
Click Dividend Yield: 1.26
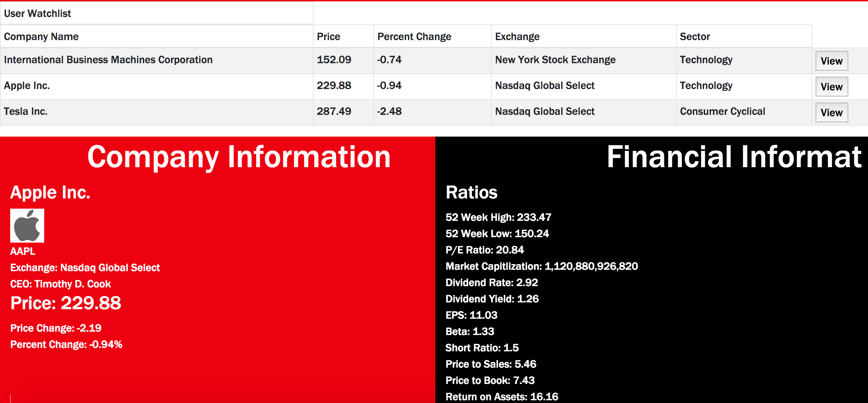coord(492,299)
